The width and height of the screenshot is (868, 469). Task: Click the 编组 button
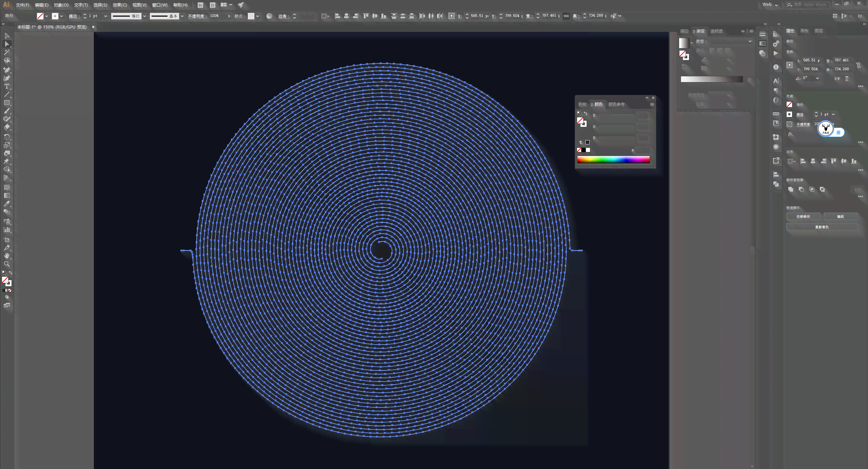click(841, 217)
